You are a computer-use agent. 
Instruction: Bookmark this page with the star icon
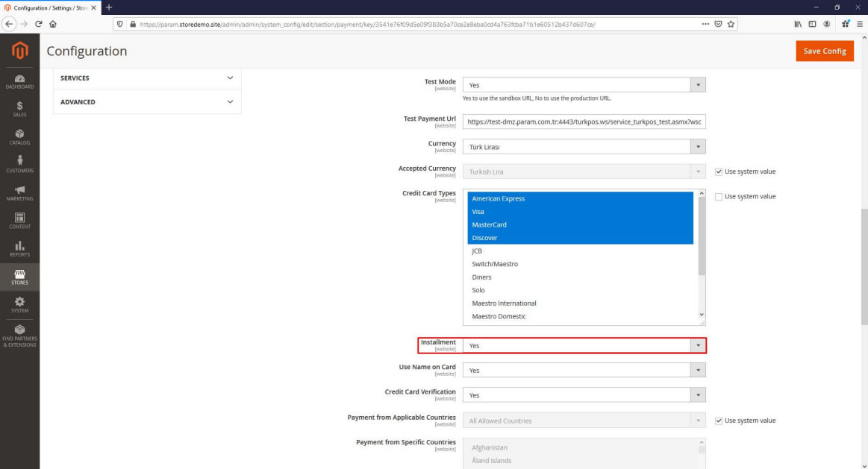coord(731,24)
